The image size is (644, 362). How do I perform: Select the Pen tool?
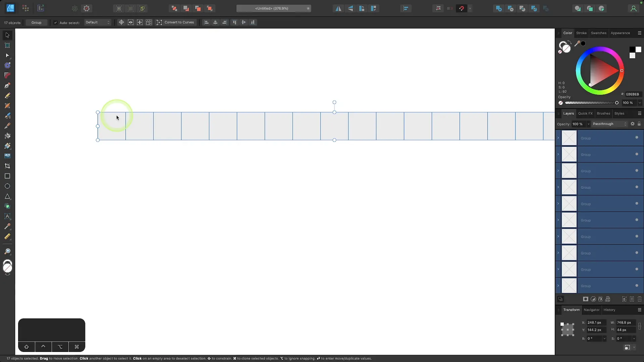[7, 85]
